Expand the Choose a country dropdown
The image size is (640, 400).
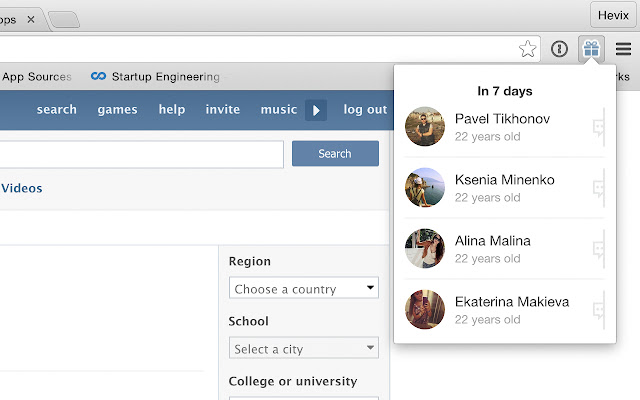(304, 289)
